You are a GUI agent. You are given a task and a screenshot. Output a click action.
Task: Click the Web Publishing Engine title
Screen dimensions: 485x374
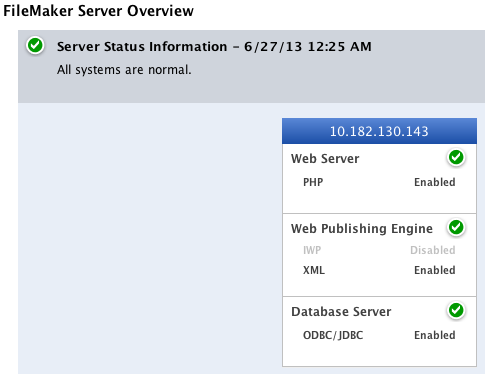362,229
